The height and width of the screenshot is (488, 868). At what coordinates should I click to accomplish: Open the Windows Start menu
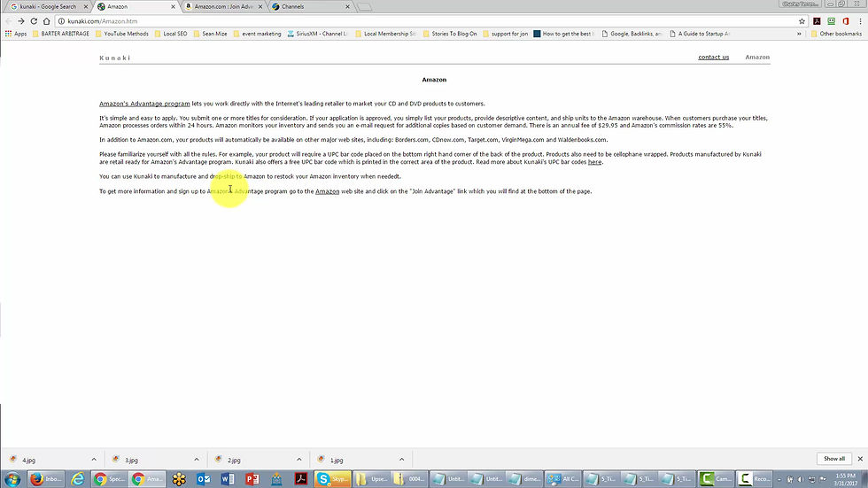point(12,478)
